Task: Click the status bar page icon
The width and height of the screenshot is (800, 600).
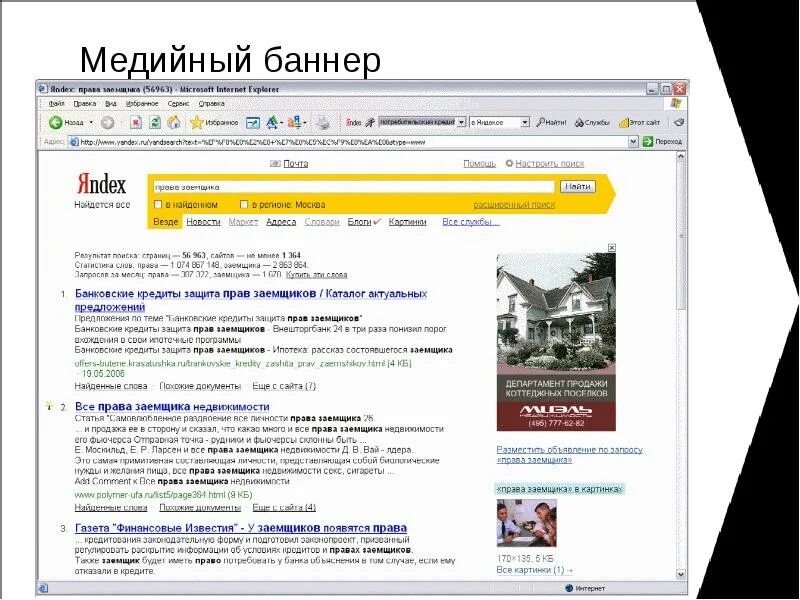Action: pos(44,588)
